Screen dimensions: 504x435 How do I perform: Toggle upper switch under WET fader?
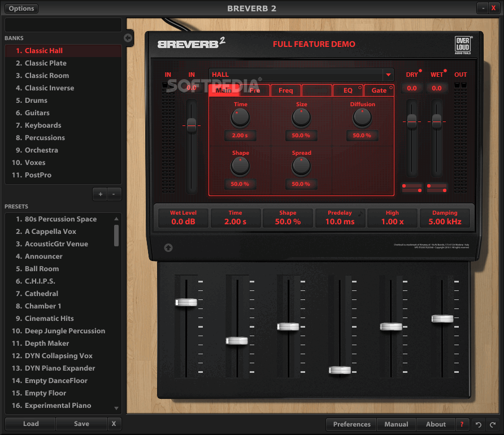point(437,186)
